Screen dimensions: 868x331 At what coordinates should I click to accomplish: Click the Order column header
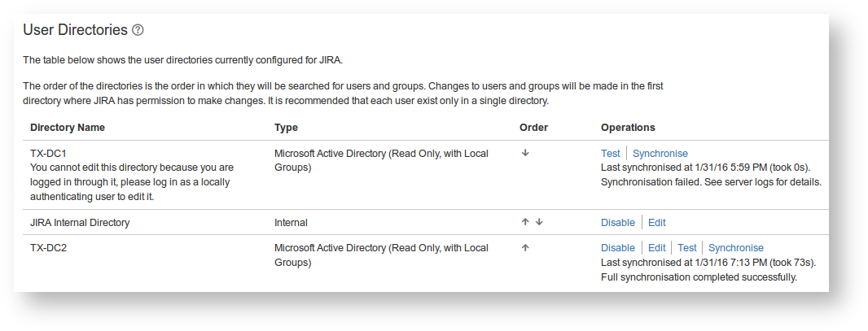pos(533,128)
